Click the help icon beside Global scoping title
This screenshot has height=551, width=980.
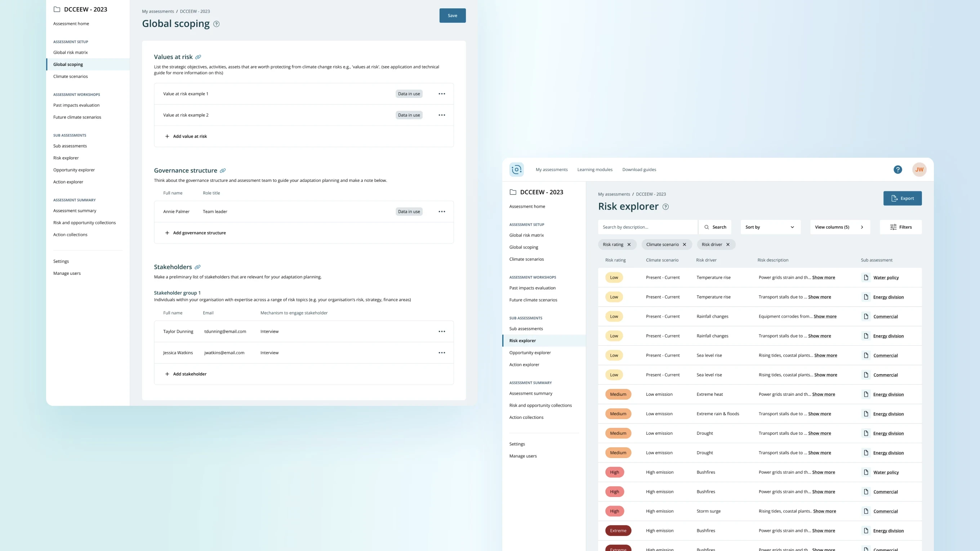click(x=217, y=24)
